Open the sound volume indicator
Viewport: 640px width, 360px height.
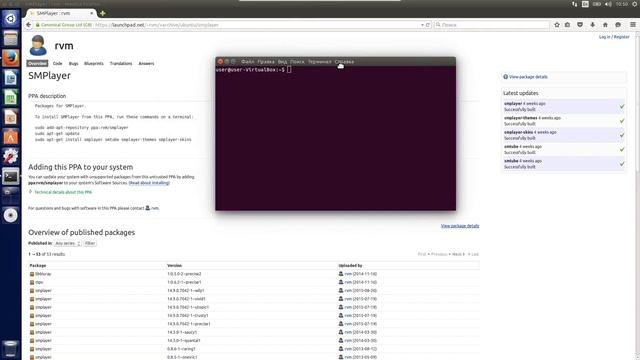[608, 4]
